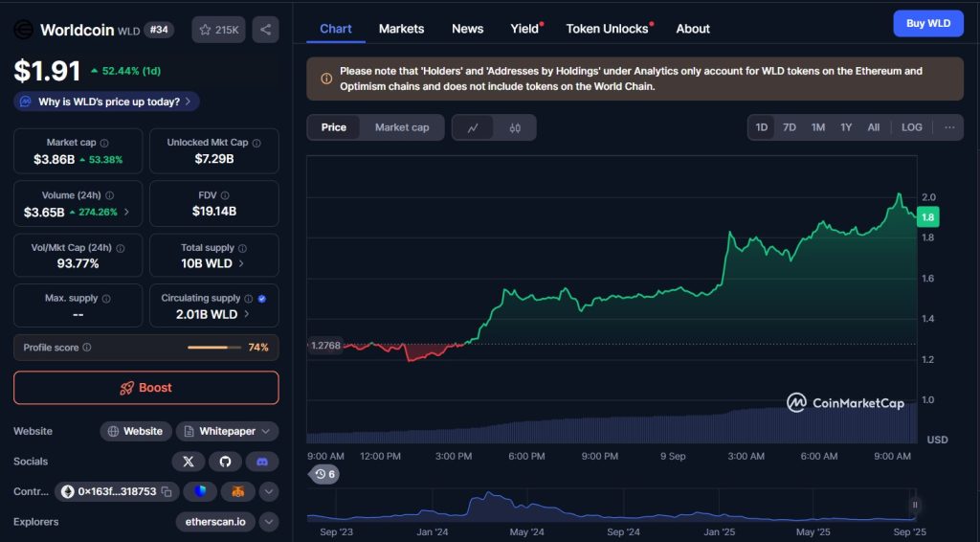Open the GitHub social link

(x=226, y=462)
